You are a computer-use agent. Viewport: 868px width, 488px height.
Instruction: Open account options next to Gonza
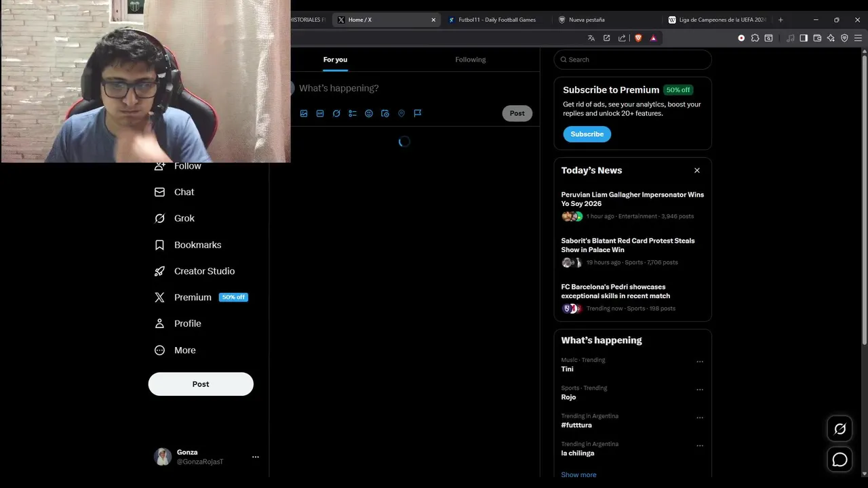[256, 457]
